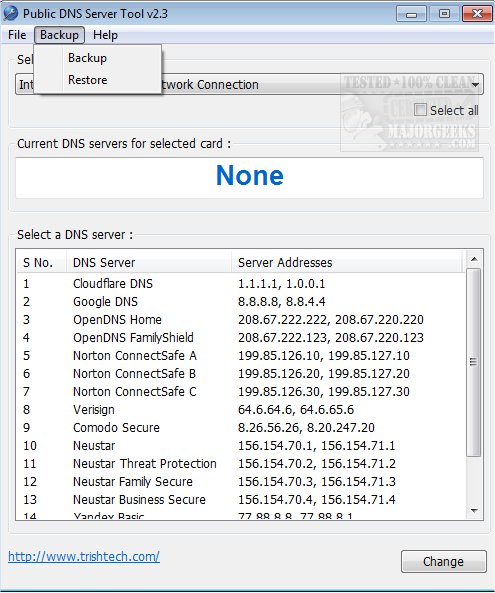Image resolution: width=495 pixels, height=593 pixels.
Task: Select the Neustar Business Secure row
Action: (241, 500)
